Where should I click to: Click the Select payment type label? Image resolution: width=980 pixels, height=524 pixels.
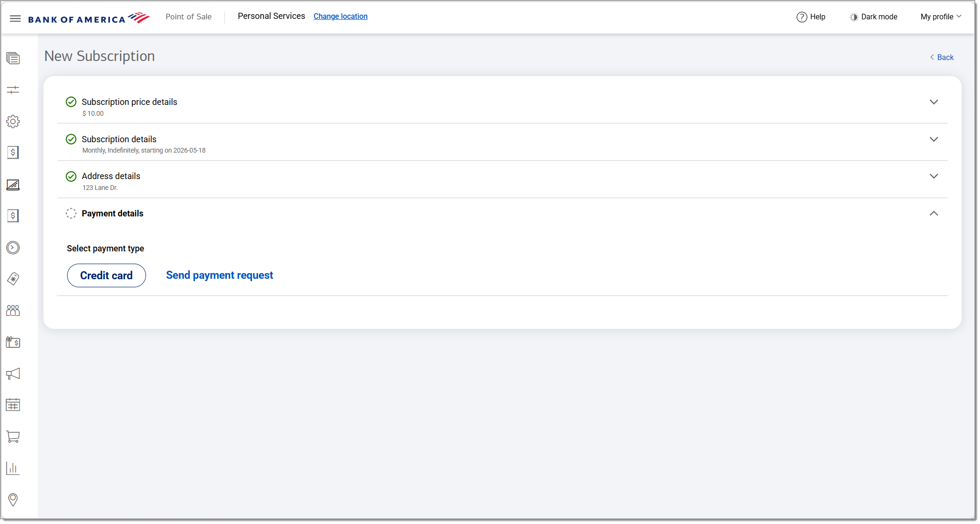pyautogui.click(x=105, y=249)
